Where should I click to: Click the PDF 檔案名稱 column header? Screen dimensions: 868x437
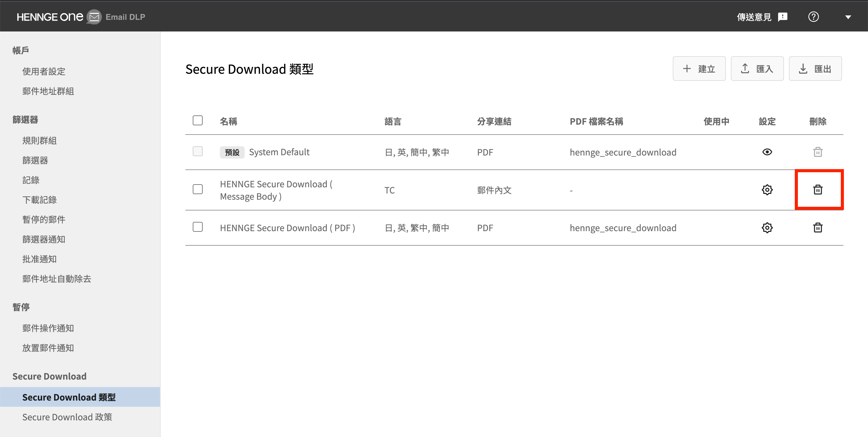point(596,121)
